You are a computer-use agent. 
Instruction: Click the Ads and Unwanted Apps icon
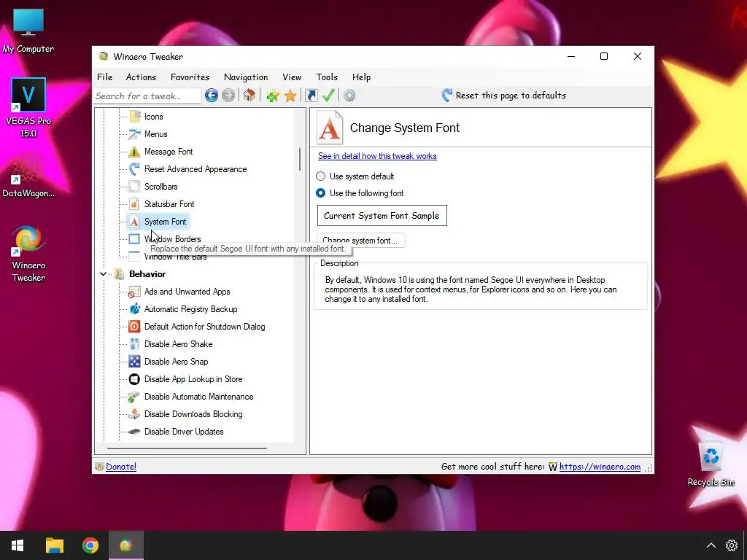click(135, 292)
